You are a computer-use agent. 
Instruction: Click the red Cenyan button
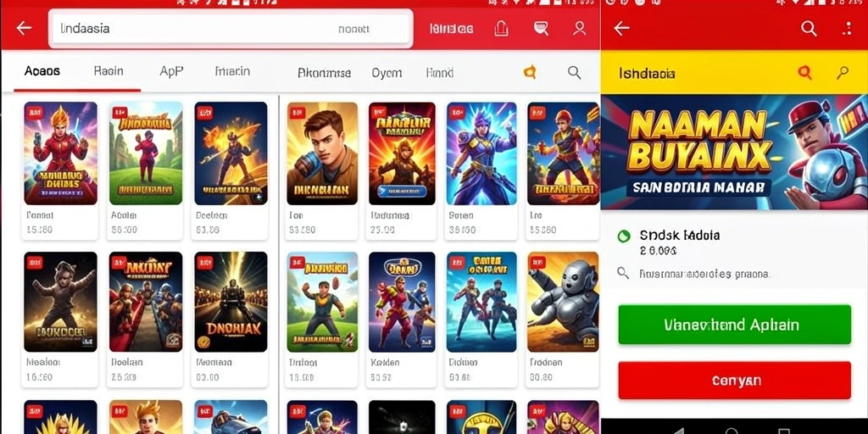pos(735,381)
